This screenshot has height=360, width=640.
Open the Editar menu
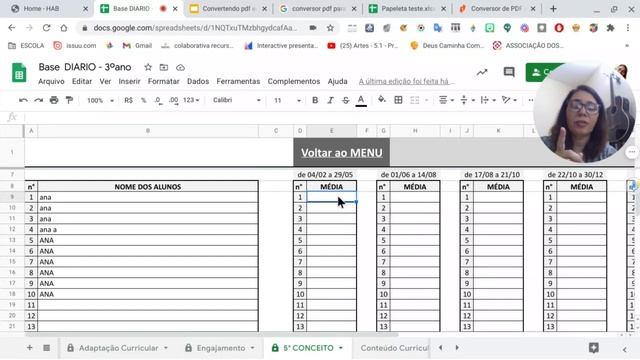point(82,81)
